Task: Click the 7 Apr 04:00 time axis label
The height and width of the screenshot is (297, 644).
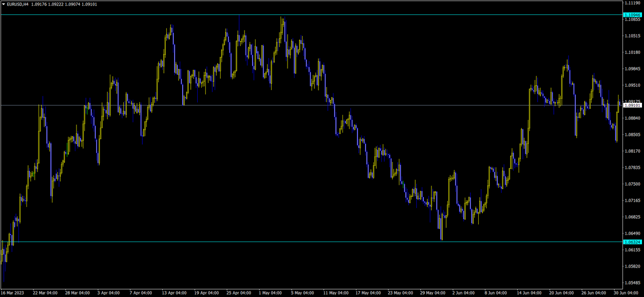Action: 141,293
